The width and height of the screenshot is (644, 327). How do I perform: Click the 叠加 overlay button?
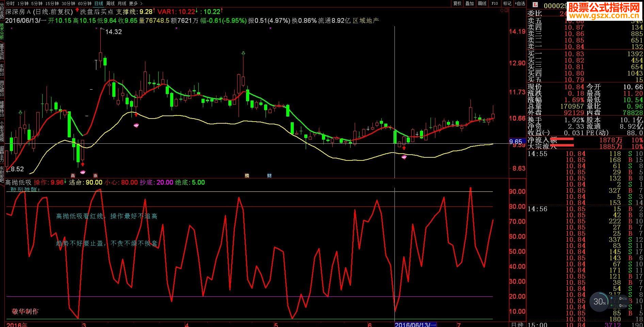pyautogui.click(x=470, y=3)
